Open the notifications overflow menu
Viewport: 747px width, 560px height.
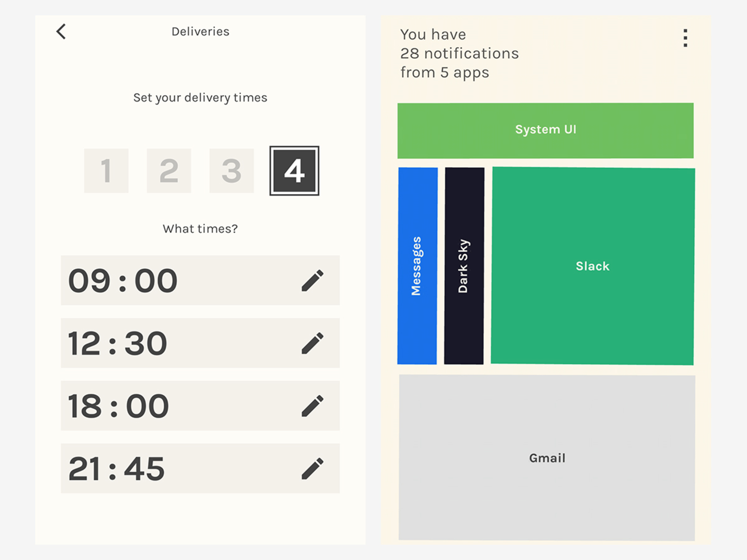685,38
